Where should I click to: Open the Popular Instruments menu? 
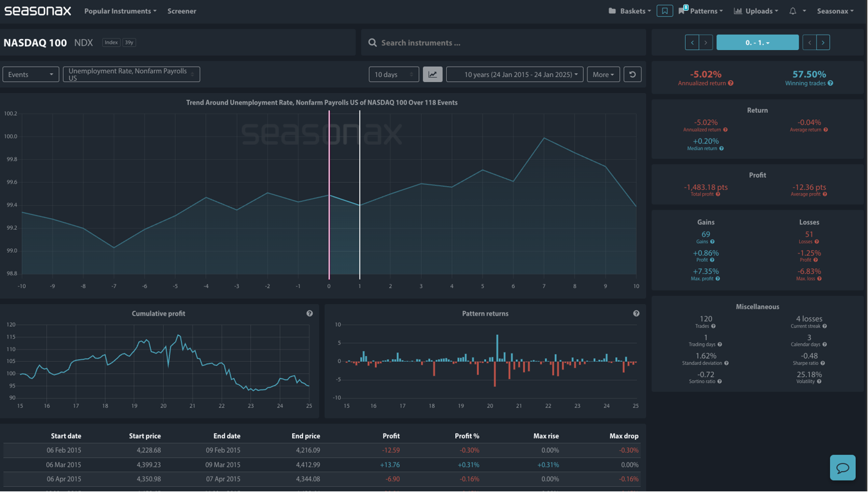click(x=120, y=11)
